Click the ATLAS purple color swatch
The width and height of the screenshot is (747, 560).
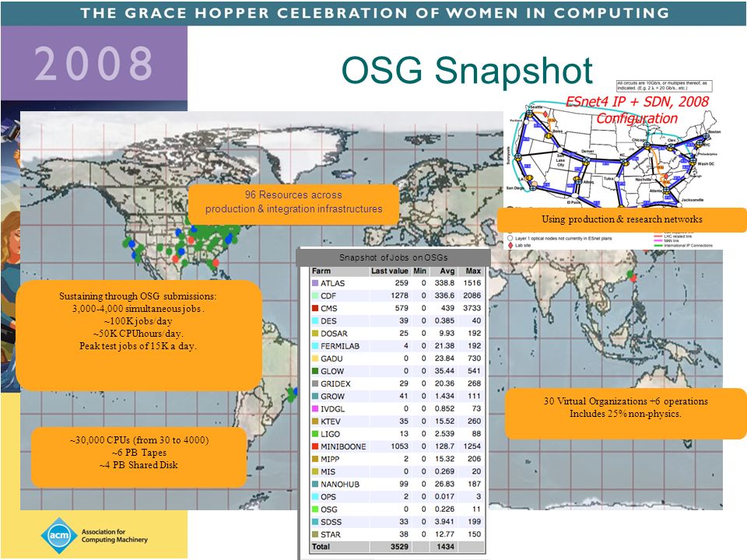(x=315, y=283)
